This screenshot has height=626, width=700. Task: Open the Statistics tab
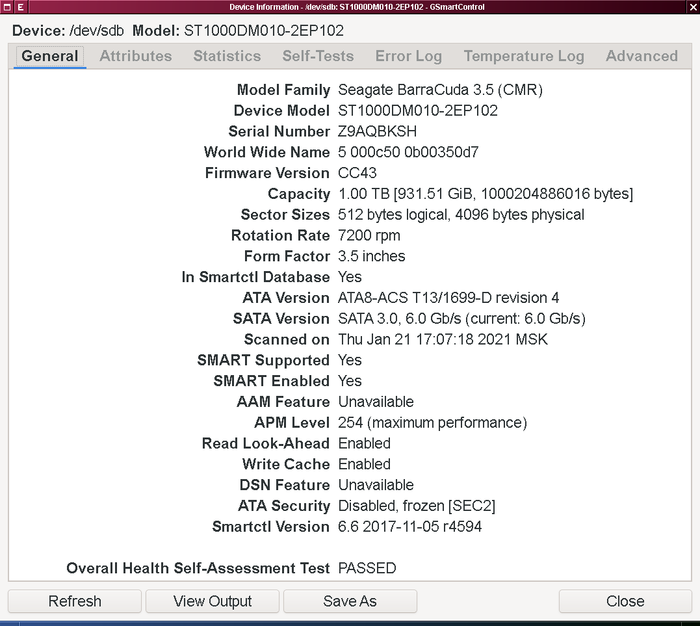tap(227, 56)
